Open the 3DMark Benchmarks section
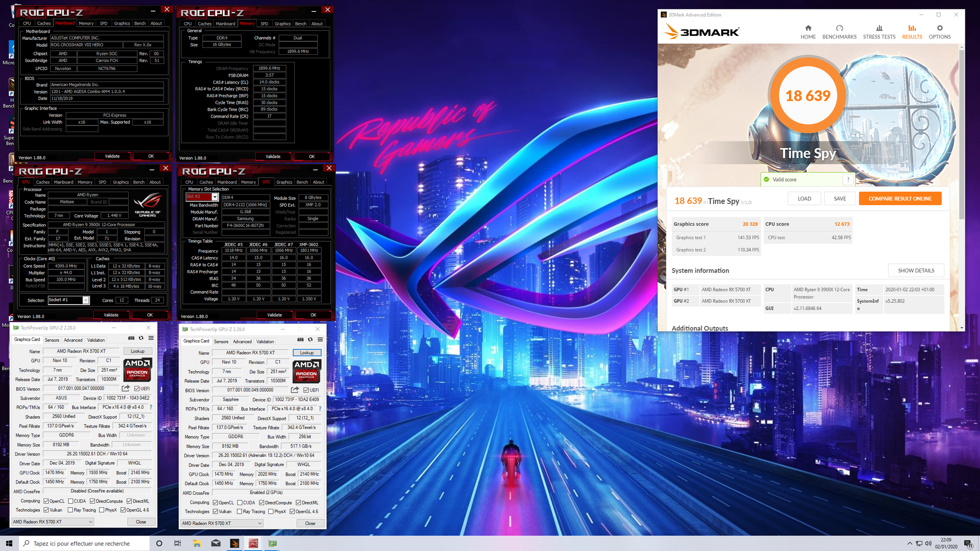Image resolution: width=980 pixels, height=551 pixels. point(839,32)
